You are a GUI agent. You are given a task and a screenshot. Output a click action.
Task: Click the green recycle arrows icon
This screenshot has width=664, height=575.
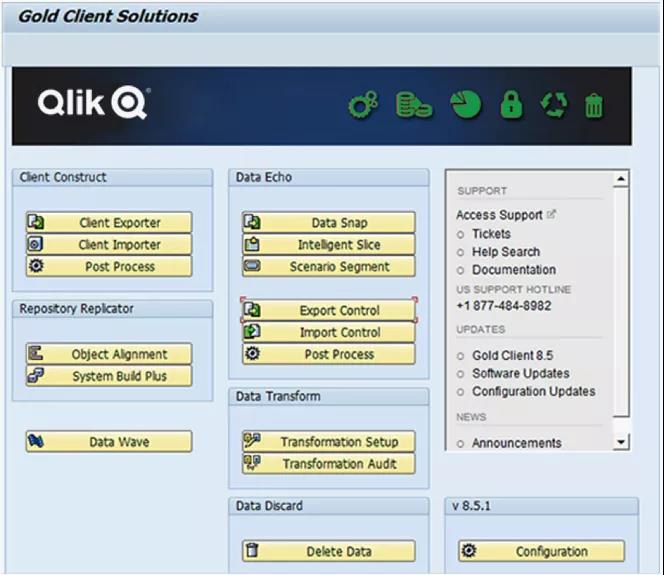554,105
